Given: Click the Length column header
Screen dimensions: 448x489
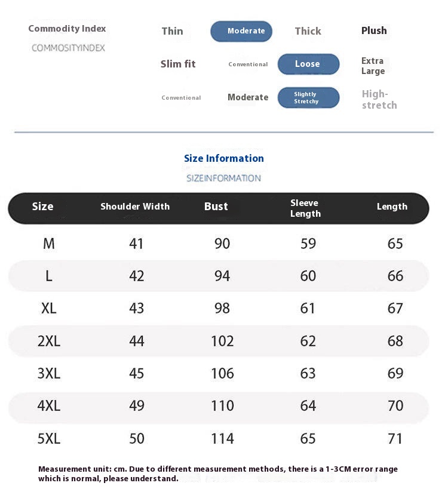Looking at the screenshot, I should pos(392,207).
